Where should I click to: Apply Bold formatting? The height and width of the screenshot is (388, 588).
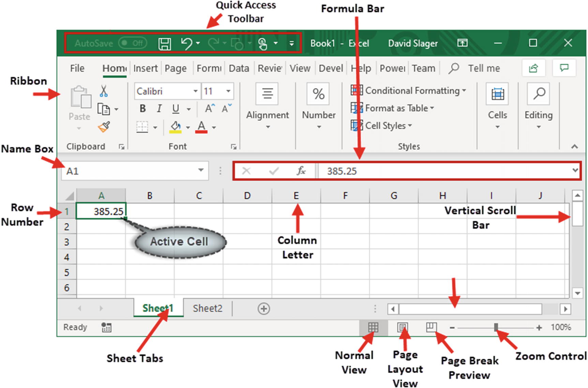click(x=142, y=109)
